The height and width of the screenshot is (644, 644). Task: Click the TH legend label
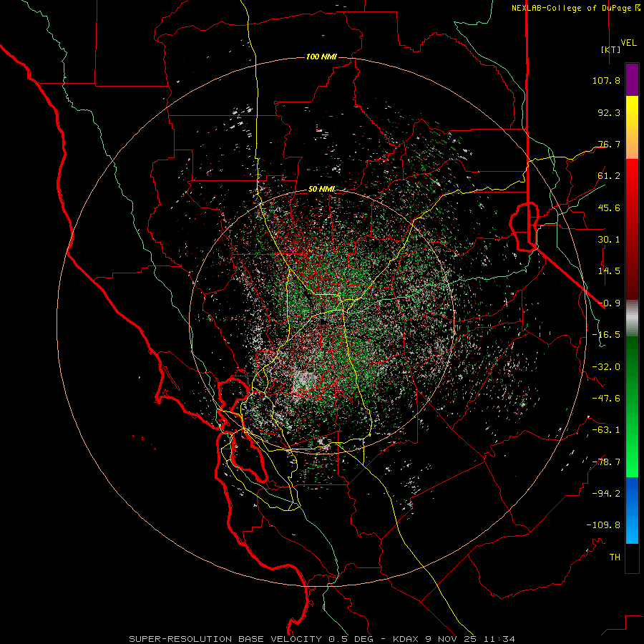click(615, 557)
